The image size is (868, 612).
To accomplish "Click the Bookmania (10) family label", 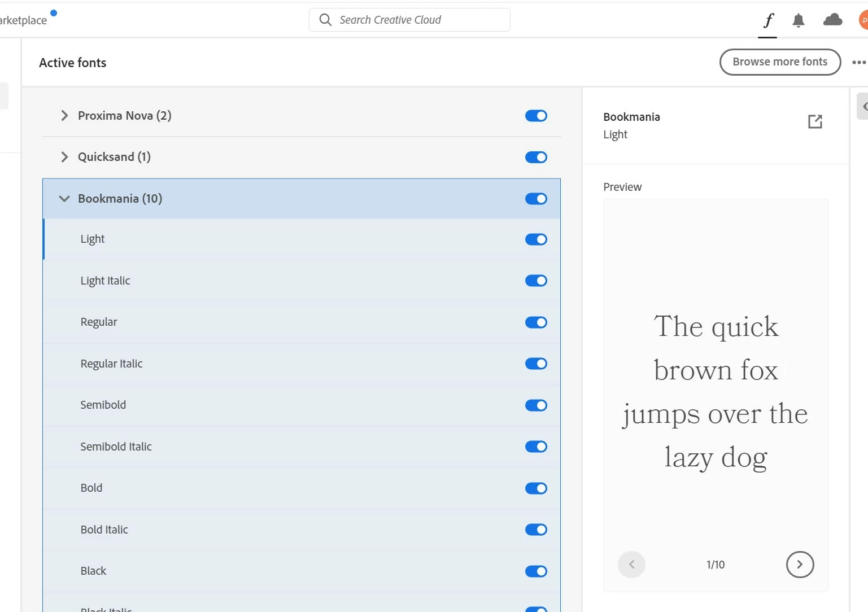I will pos(120,199).
